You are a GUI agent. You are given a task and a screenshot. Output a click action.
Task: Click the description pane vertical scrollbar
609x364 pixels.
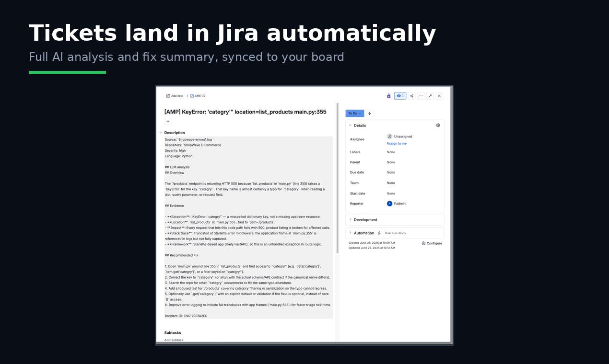tap(337, 178)
